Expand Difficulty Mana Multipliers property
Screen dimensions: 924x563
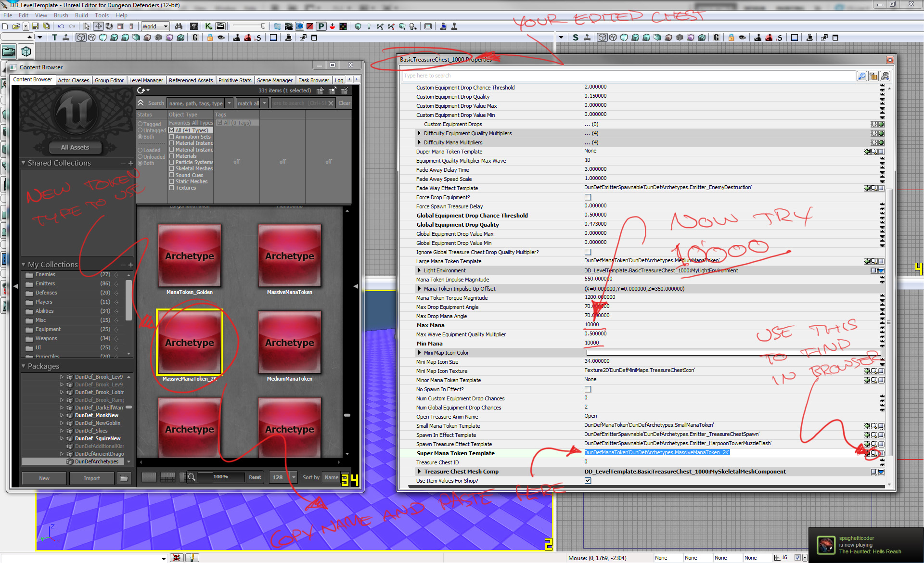(x=419, y=142)
